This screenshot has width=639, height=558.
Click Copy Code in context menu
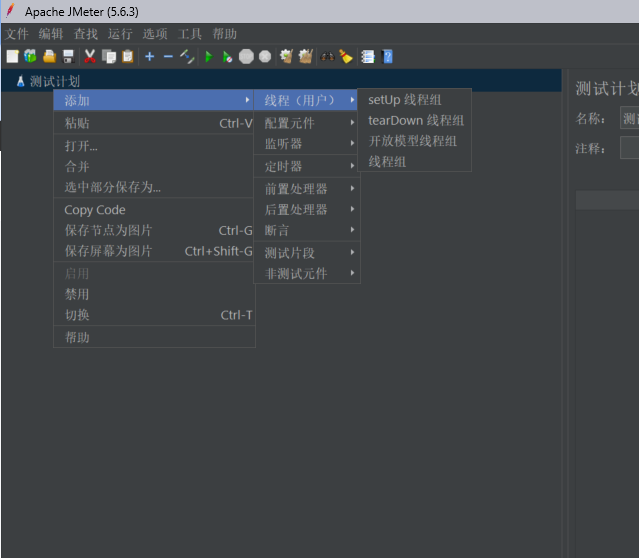95,210
